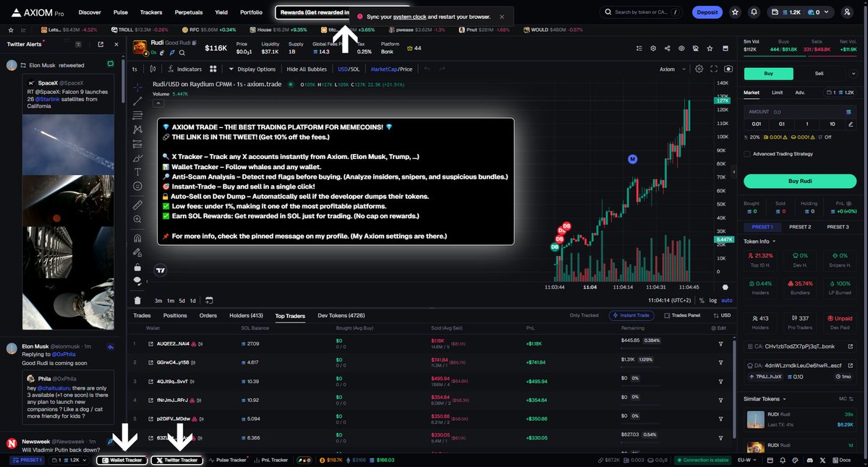Viewport: 868px width, 467px height.
Task: Enter fullscreen chart mode
Action: tap(714, 69)
